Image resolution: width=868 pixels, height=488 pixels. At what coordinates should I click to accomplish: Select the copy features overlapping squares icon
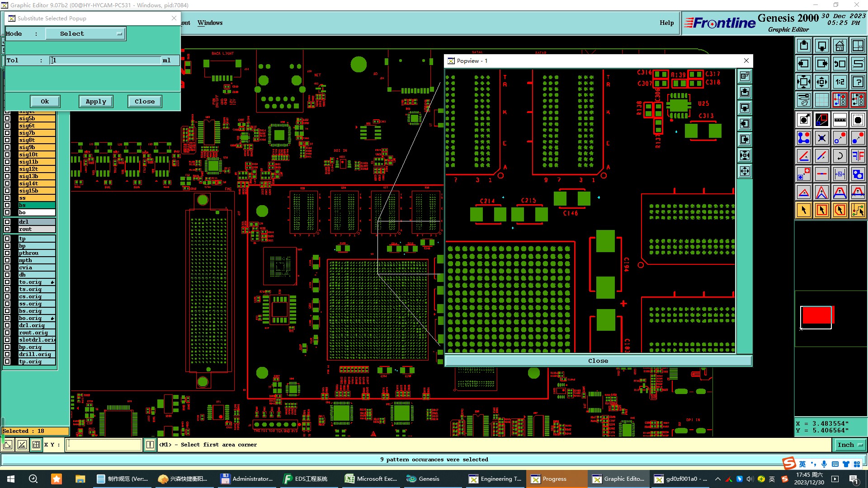858,174
